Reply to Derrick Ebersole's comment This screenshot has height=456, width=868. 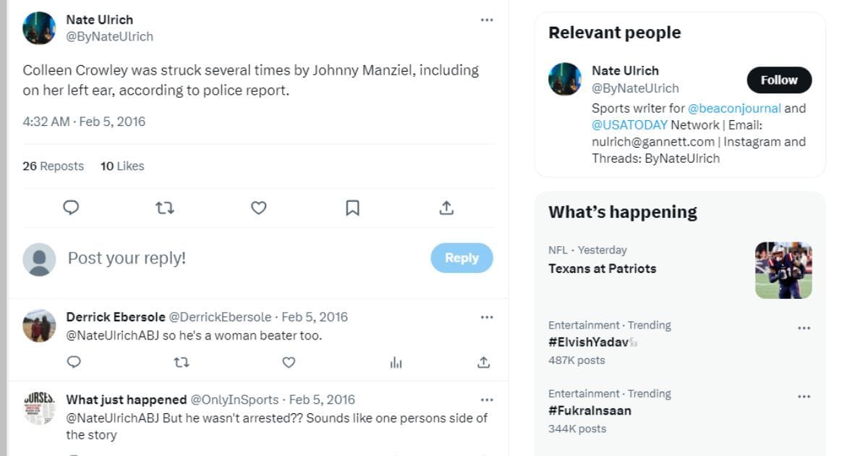click(74, 362)
